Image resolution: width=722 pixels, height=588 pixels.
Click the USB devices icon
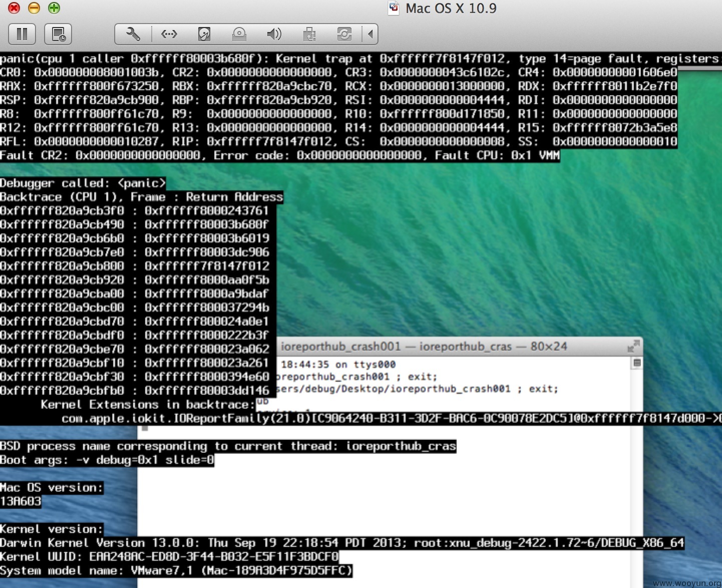click(x=309, y=34)
